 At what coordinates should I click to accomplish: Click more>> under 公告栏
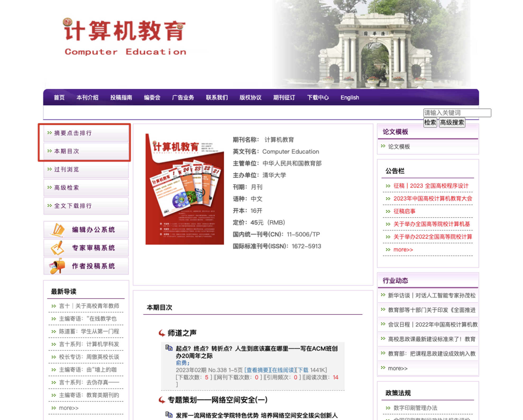[403, 250]
